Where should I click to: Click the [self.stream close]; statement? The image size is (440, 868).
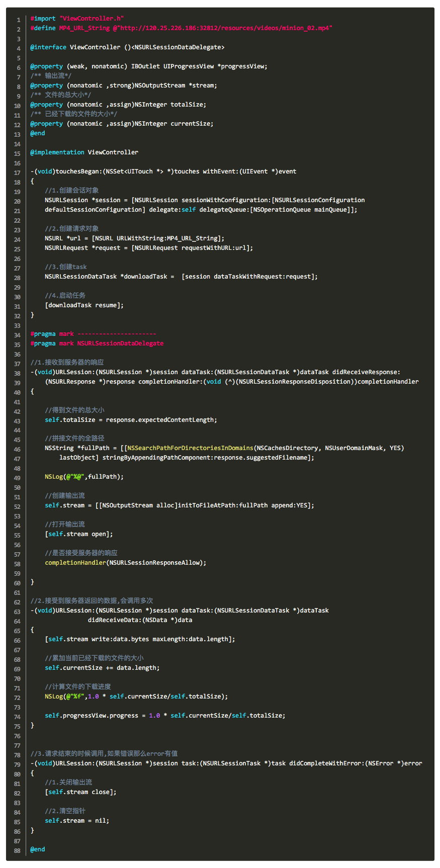[80, 792]
